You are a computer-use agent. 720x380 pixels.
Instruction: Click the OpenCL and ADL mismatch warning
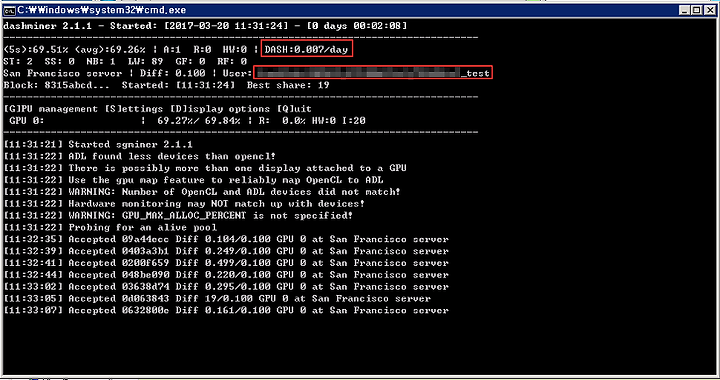pyautogui.click(x=202, y=192)
